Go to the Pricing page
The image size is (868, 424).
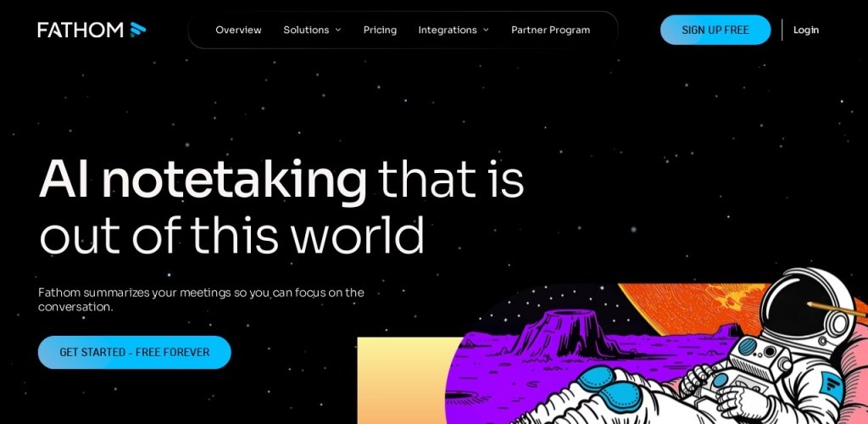pyautogui.click(x=380, y=30)
